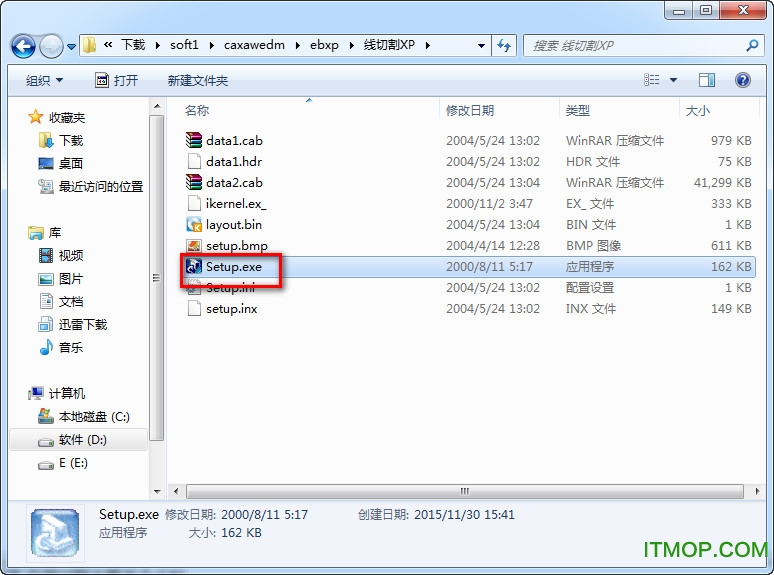Select the ikernel.ex_ file icon
The image size is (774, 575).
pyautogui.click(x=194, y=203)
